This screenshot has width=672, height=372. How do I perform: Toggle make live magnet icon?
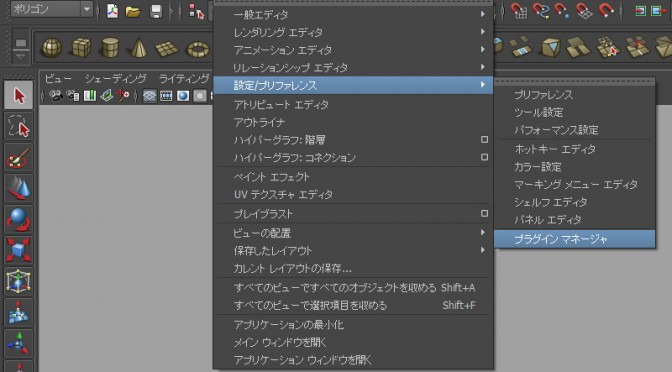606,9
